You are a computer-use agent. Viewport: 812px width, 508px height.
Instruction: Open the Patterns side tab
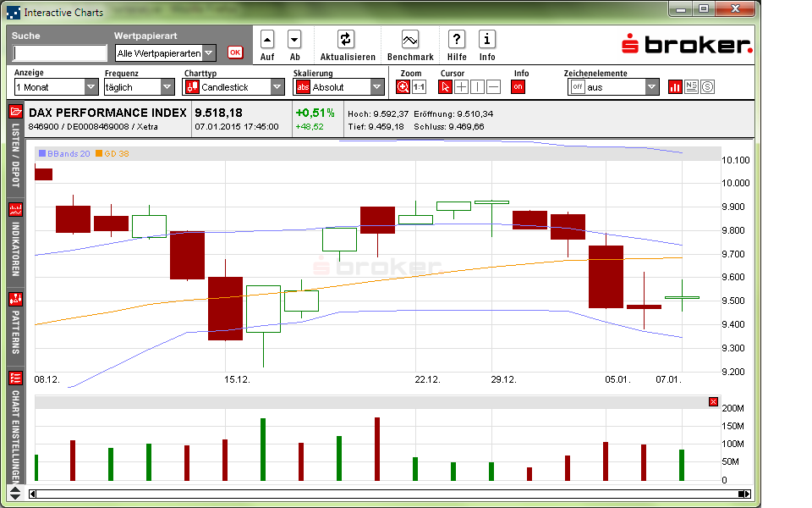(x=15, y=332)
